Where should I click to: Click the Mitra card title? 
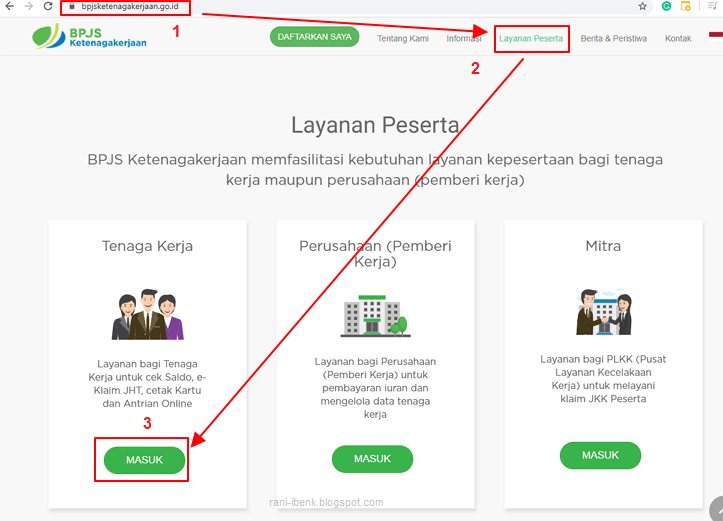pos(603,246)
